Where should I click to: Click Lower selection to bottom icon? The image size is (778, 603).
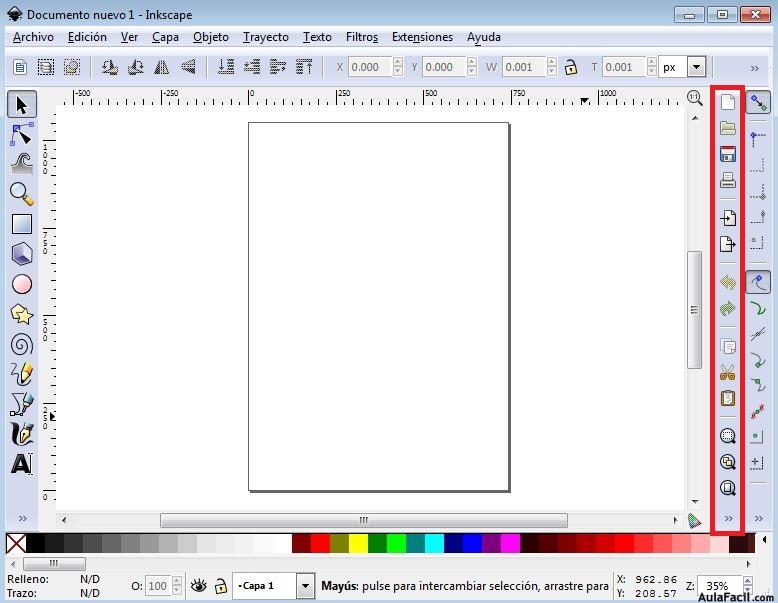(x=226, y=67)
